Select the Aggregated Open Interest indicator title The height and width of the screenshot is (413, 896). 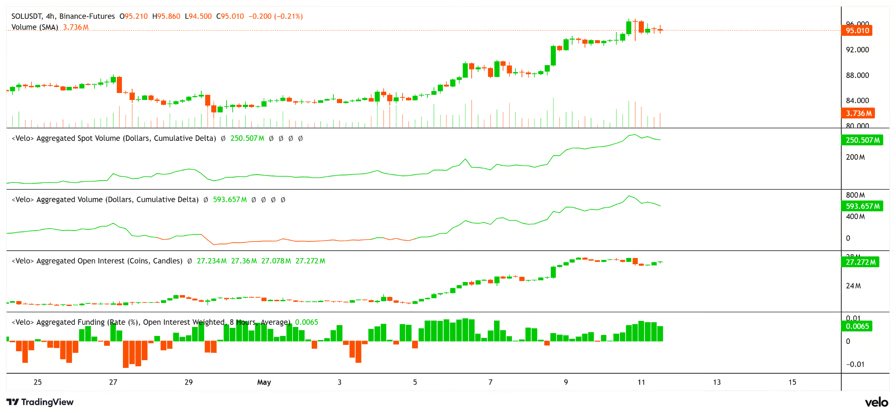tap(97, 261)
